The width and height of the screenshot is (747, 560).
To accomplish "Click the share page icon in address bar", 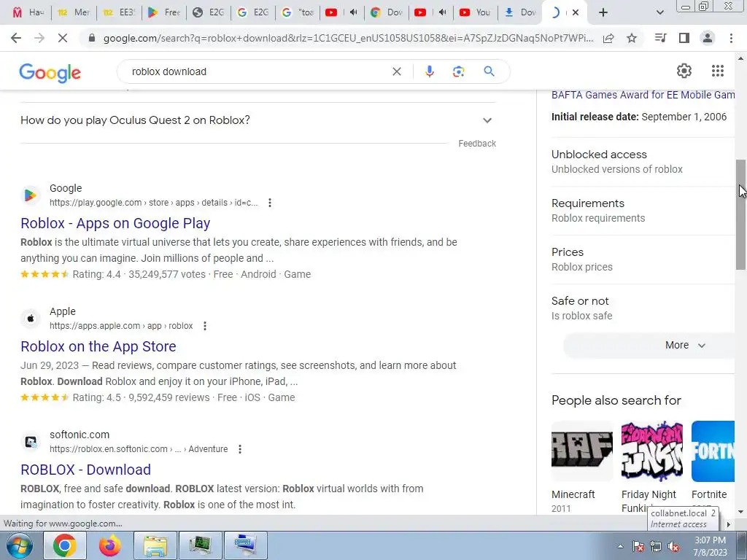I will coord(608,39).
